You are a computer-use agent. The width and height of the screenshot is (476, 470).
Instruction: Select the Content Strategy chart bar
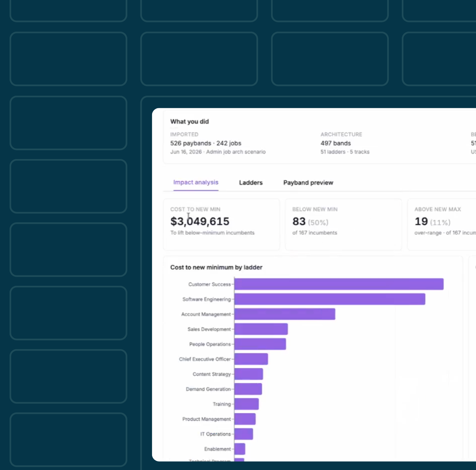click(x=249, y=374)
